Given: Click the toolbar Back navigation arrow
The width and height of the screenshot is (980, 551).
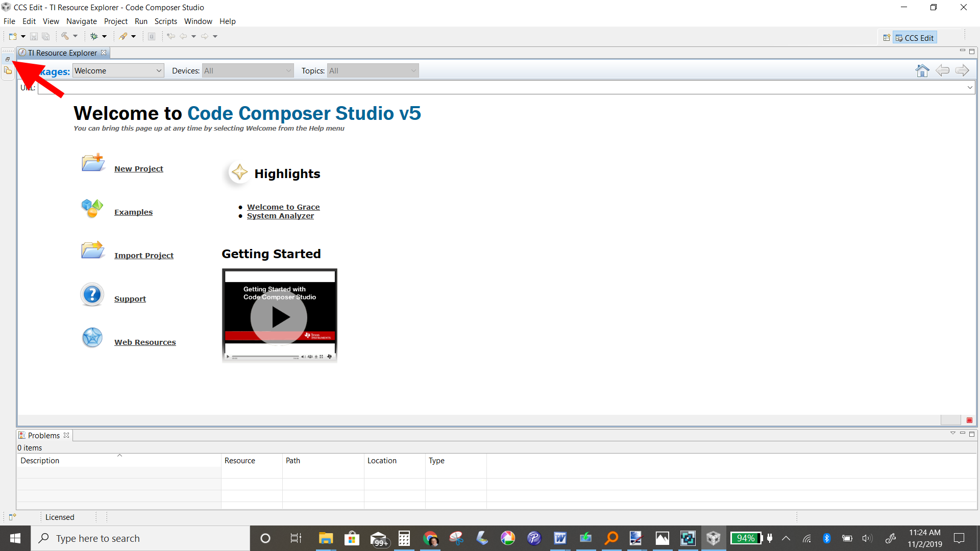Looking at the screenshot, I should click(183, 36).
